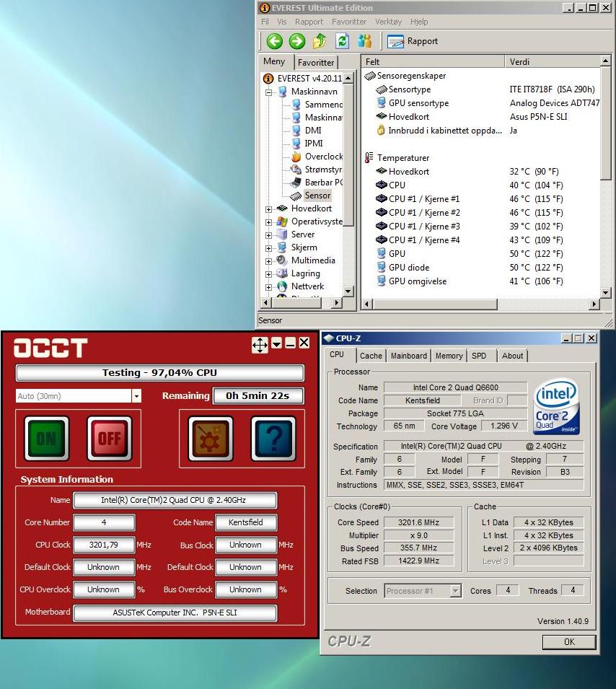This screenshot has height=689, width=616.
Task: Open the Favoritter menu in EVEREST menu bar
Action: point(349,22)
